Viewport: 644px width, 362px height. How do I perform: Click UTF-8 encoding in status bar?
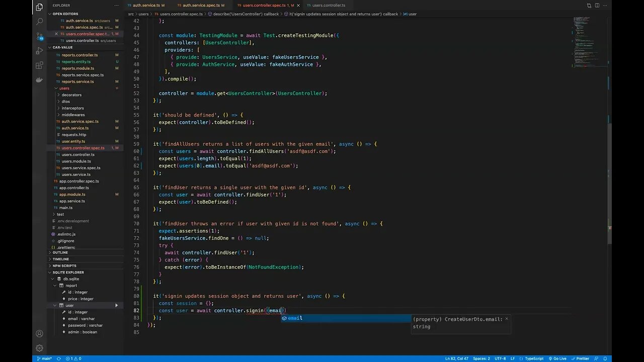(x=500, y=358)
